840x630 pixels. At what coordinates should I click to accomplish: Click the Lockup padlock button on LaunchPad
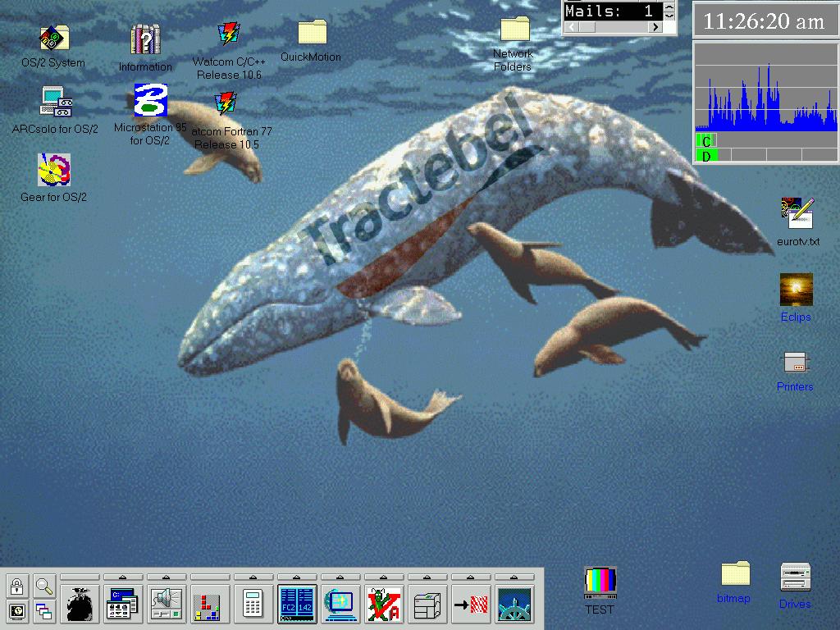[17, 586]
